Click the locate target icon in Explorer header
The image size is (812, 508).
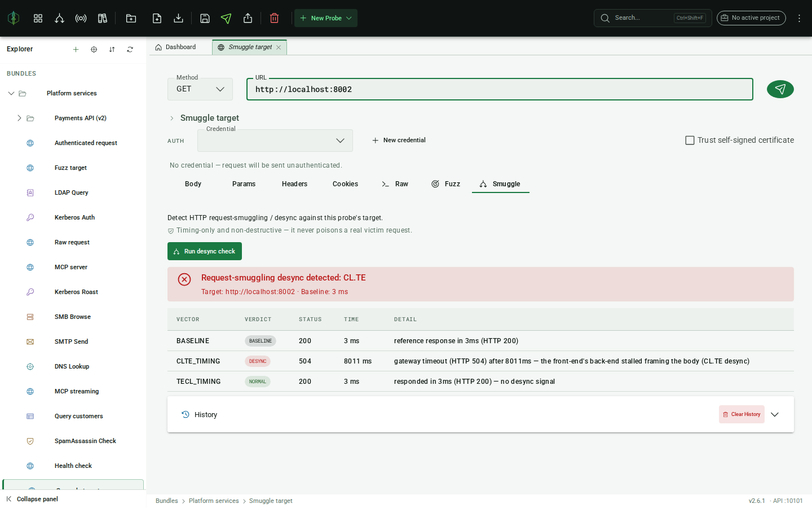[94, 50]
